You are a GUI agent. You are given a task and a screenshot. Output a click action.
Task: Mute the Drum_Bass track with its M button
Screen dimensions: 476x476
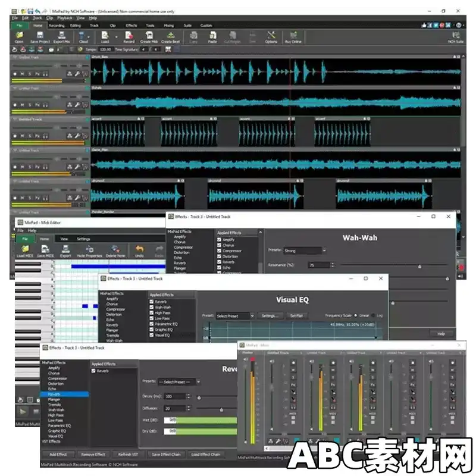pos(22,74)
